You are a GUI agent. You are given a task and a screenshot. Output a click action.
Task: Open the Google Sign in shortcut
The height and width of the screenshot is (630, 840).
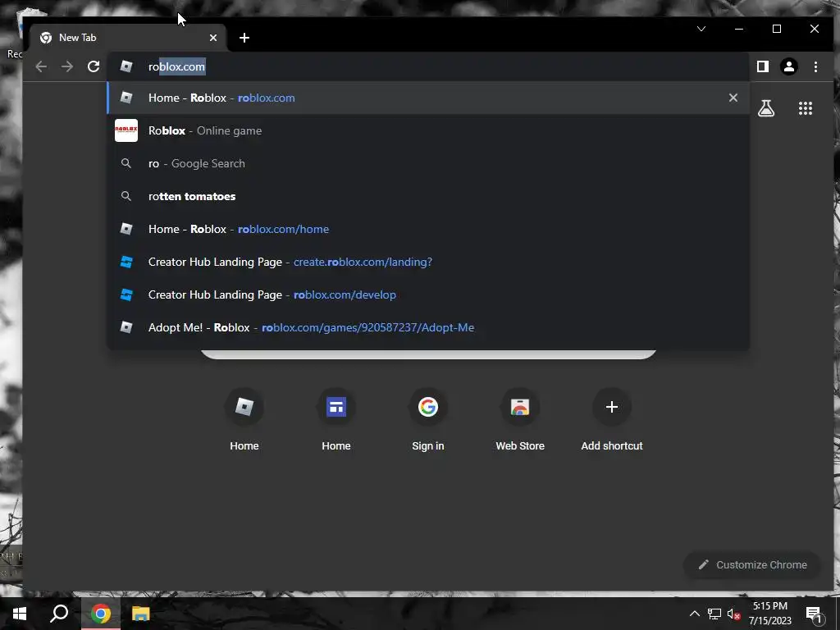point(428,421)
